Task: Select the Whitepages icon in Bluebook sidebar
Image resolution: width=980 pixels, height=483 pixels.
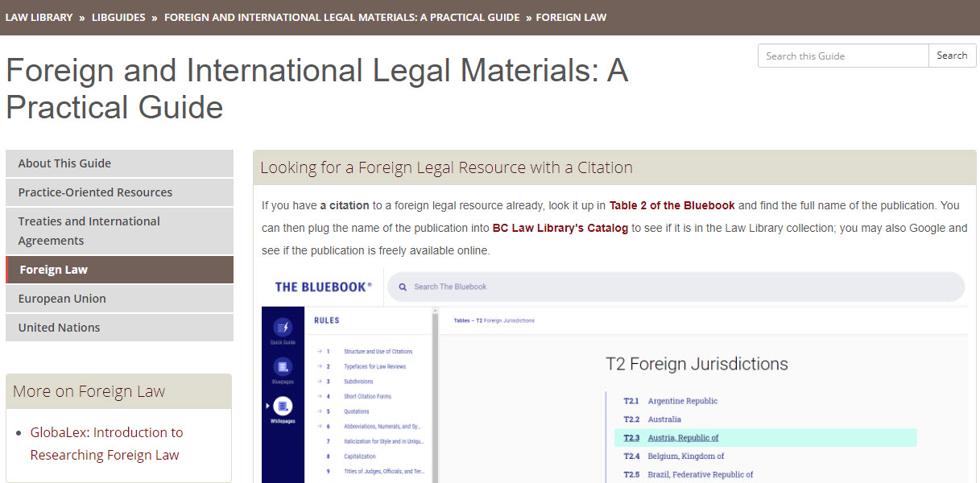Action: click(x=283, y=407)
